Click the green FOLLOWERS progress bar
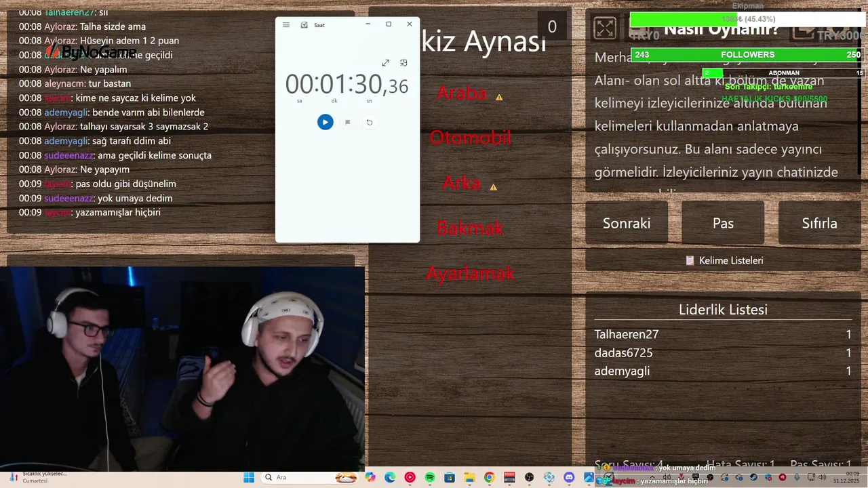The height and width of the screenshot is (488, 868). point(747,55)
